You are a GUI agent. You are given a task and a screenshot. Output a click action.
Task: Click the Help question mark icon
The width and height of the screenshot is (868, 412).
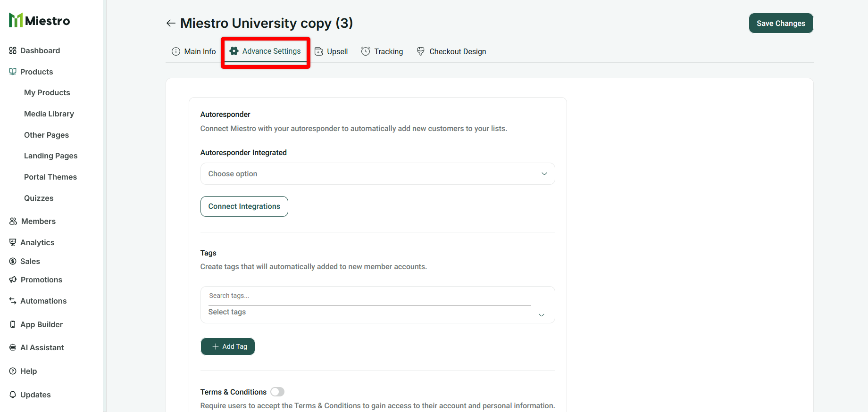13,371
